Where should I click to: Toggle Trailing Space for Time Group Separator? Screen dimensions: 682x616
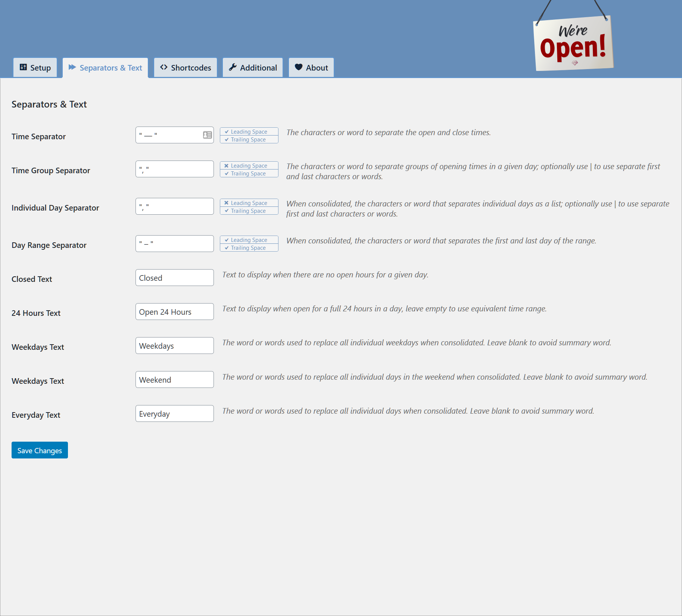249,173
